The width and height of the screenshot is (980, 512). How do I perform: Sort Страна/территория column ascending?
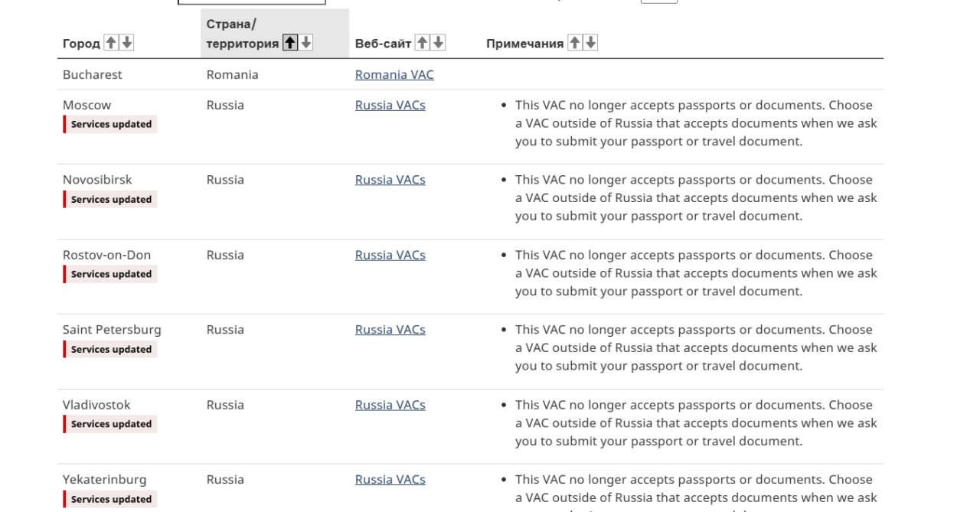[x=291, y=44]
